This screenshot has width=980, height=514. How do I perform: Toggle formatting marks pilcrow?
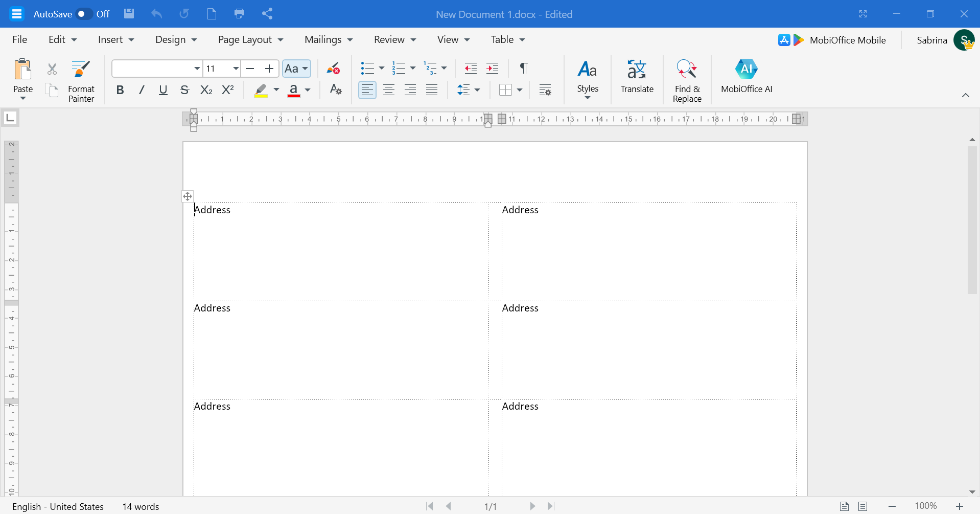point(524,69)
